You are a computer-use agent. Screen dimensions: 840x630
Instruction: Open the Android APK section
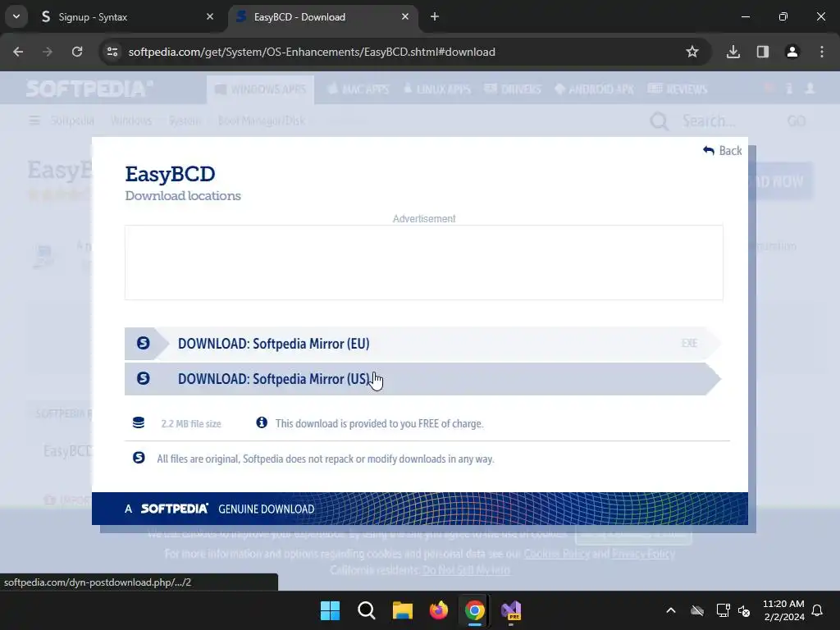tap(594, 89)
